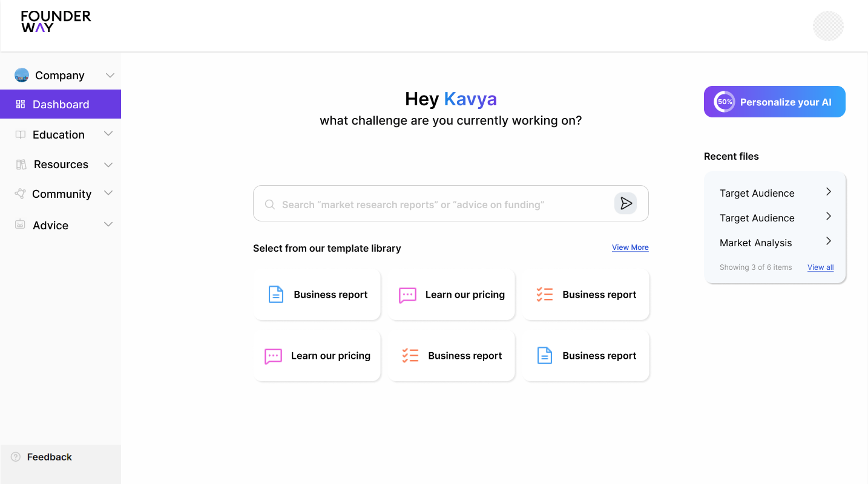
Task: Click the Feedback question mark icon
Action: coord(16,457)
